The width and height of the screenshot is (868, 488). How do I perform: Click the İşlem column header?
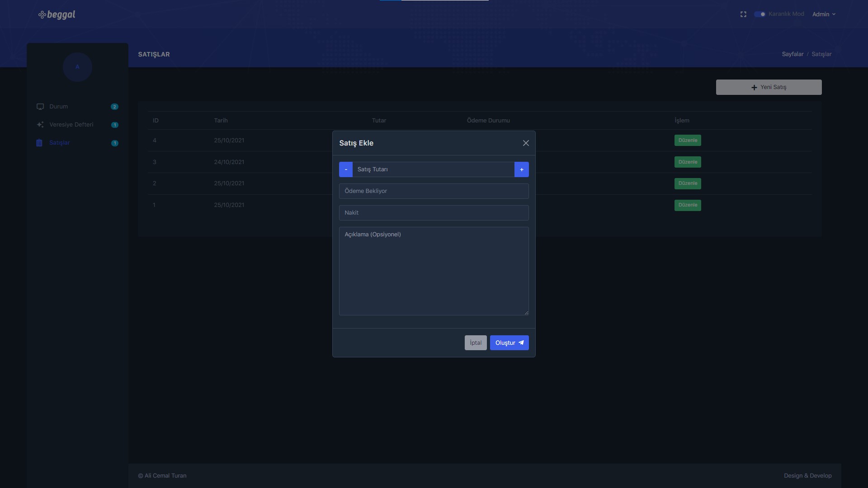tap(682, 121)
